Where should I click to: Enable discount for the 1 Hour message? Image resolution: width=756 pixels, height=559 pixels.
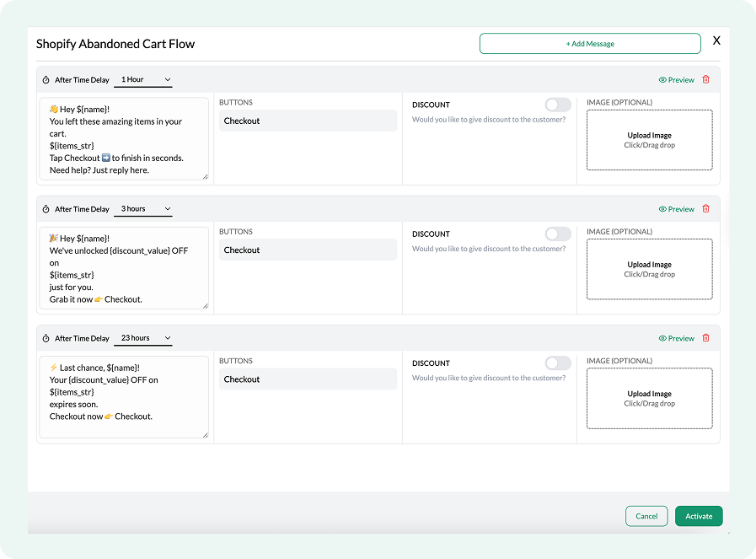tap(558, 105)
